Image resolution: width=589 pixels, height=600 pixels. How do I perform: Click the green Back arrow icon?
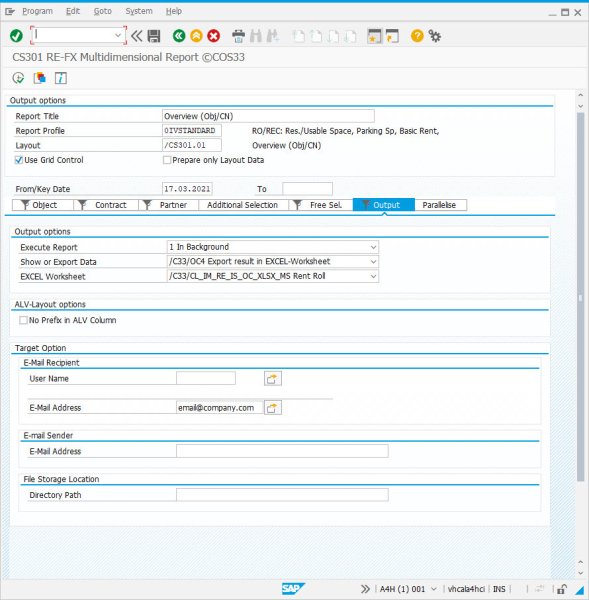[x=179, y=36]
